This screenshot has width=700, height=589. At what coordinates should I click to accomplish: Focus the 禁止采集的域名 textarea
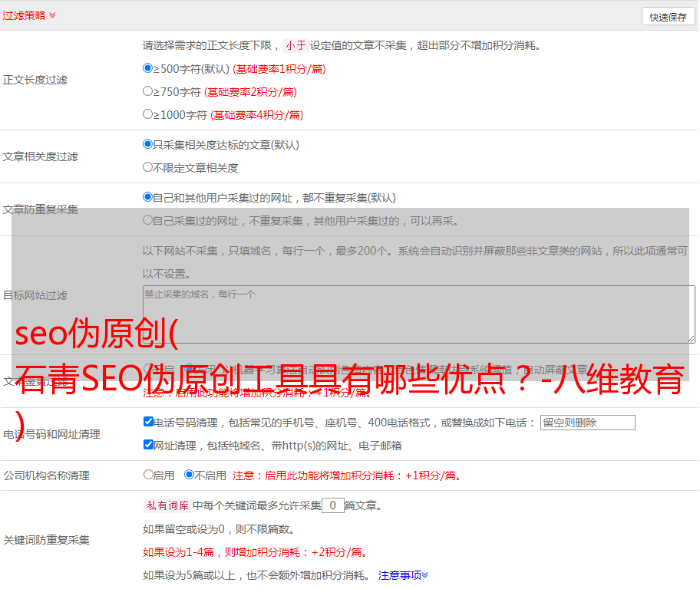point(419,314)
